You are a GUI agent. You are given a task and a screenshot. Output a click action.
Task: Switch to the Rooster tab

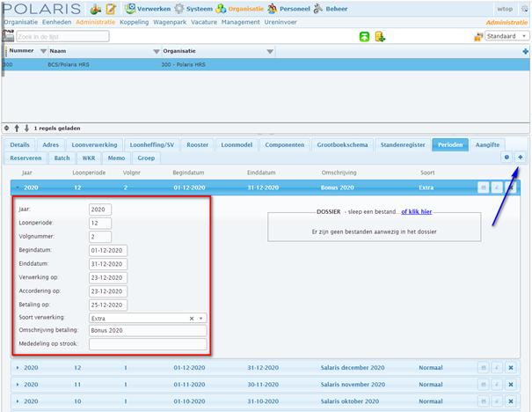point(198,144)
